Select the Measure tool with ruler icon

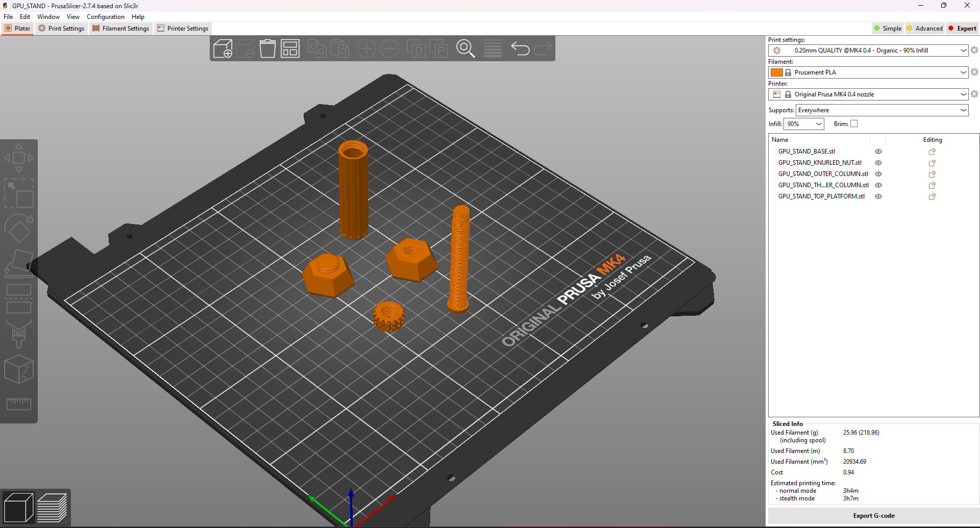pos(19,404)
